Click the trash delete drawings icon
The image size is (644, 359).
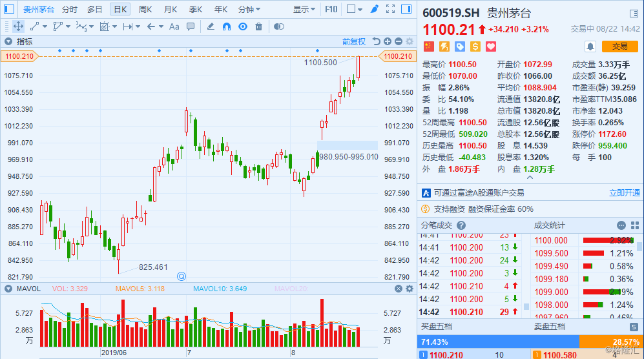pos(259,26)
